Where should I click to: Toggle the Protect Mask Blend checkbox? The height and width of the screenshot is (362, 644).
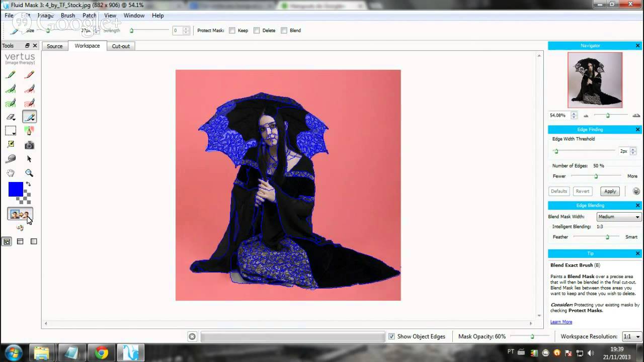[284, 30]
